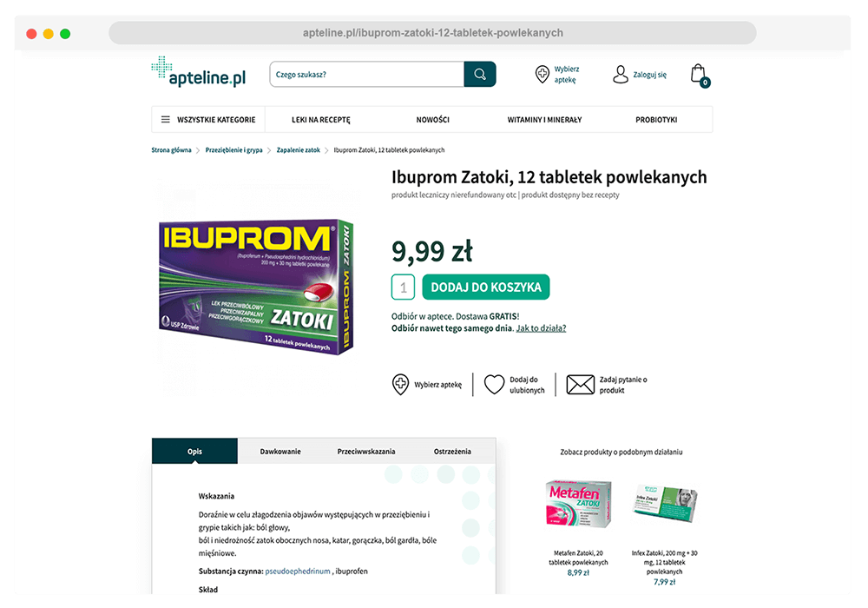This screenshot has height=608, width=868.
Task: Open the hamburger menu for all categories
Action: pos(165,120)
